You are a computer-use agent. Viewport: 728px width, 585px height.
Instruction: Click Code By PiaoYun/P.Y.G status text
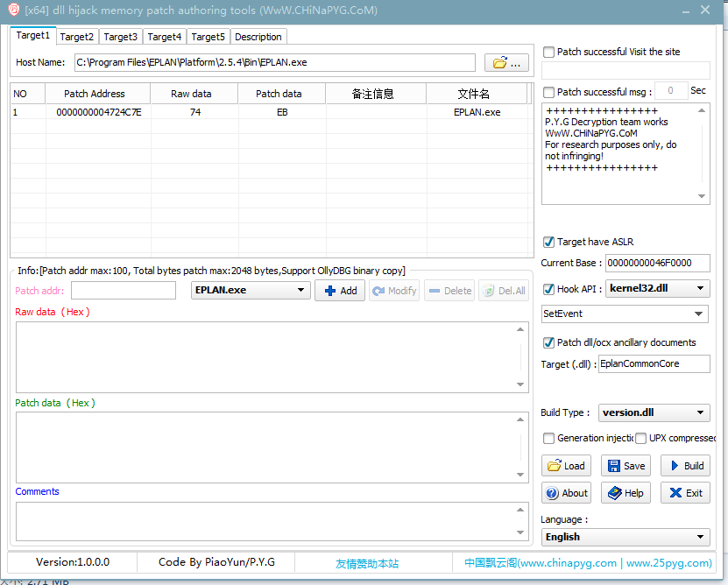coord(216,562)
